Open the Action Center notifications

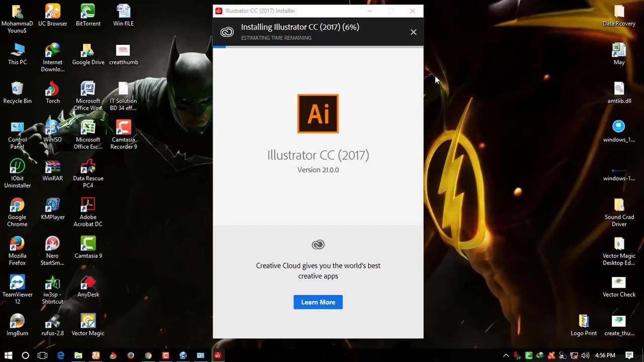[x=629, y=355]
